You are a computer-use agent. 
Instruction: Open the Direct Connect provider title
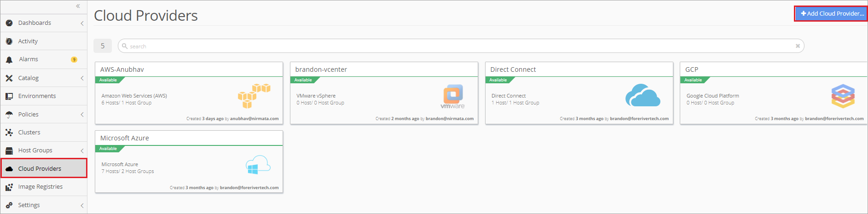pyautogui.click(x=513, y=69)
